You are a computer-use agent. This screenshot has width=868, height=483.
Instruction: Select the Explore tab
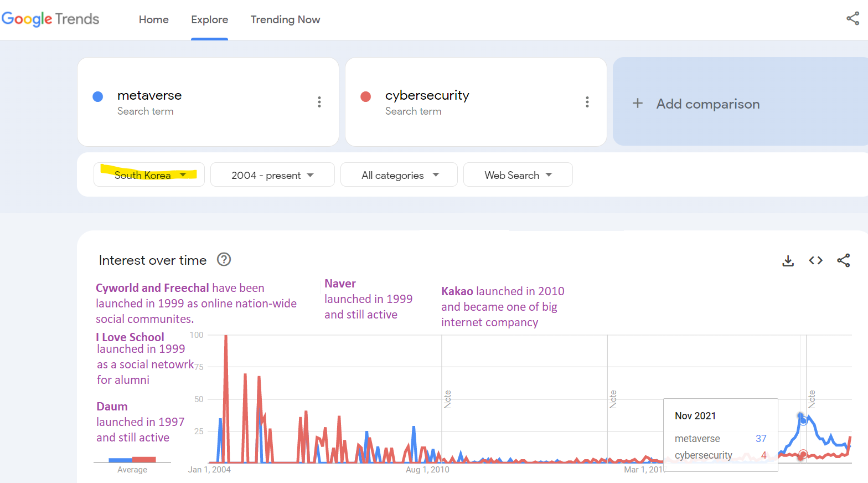(209, 19)
